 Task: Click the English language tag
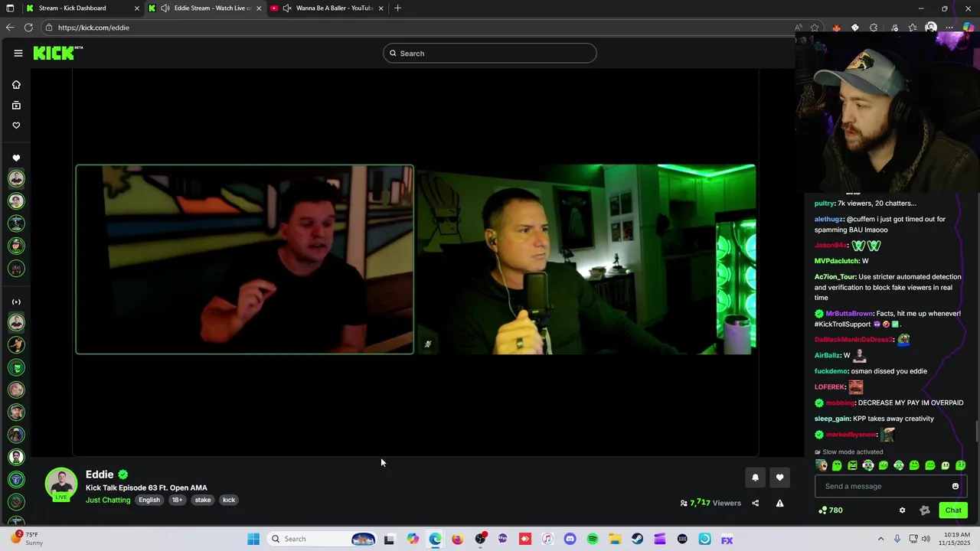[x=149, y=500]
